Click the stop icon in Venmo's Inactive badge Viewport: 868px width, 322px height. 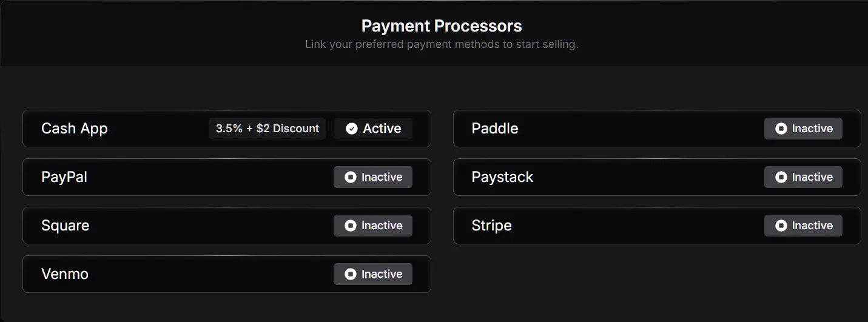tap(350, 274)
